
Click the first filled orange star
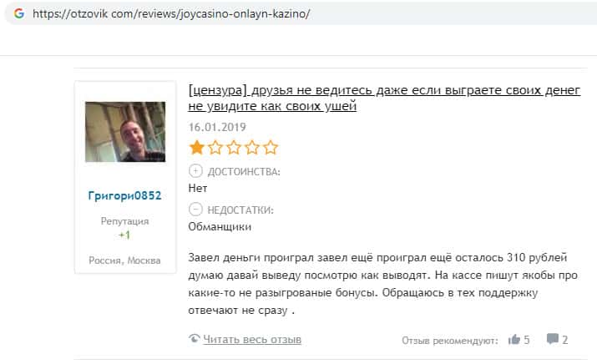(x=197, y=147)
